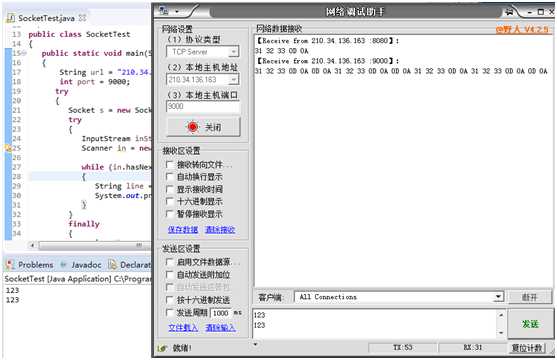Click the SocketTest [Java Application] console header
The image size is (557, 360).
pos(78,279)
